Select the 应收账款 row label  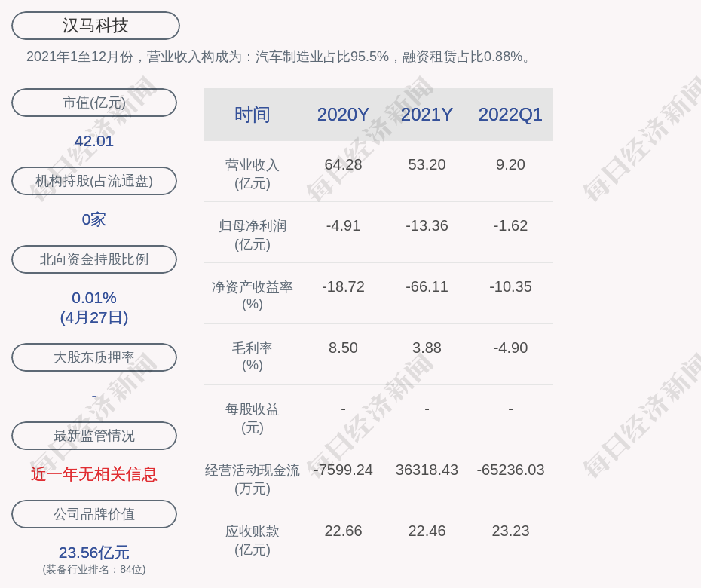(x=253, y=540)
